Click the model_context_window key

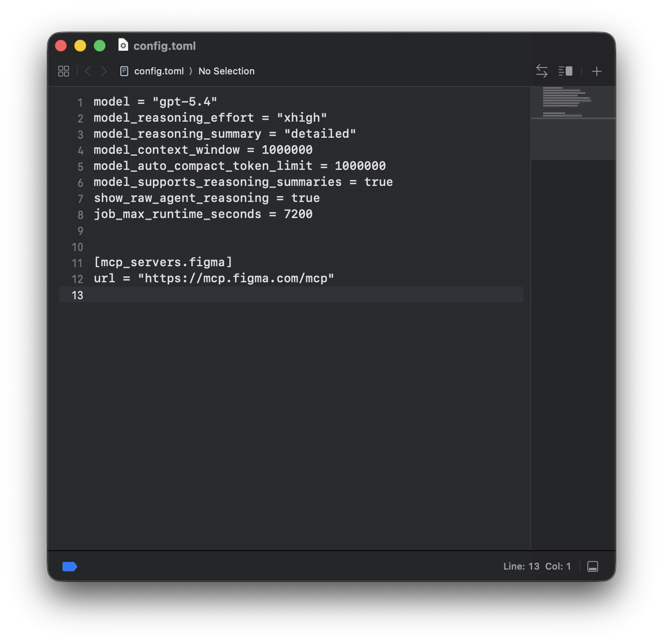(x=167, y=150)
